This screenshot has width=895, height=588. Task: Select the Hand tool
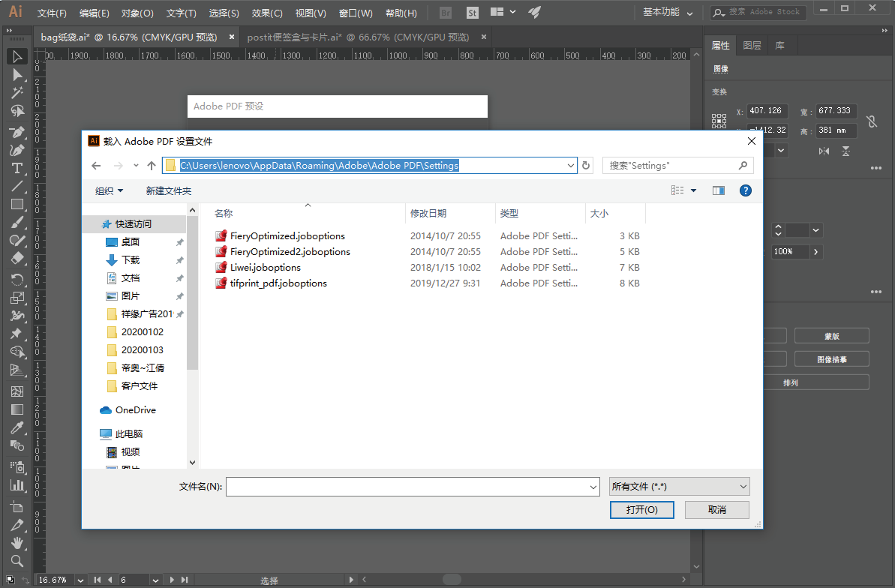coord(17,542)
